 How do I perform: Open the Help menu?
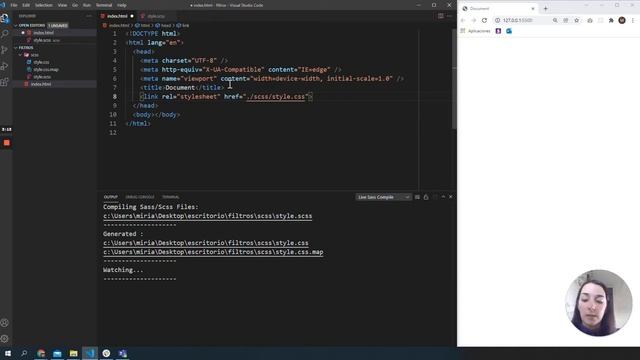tap(122, 5)
